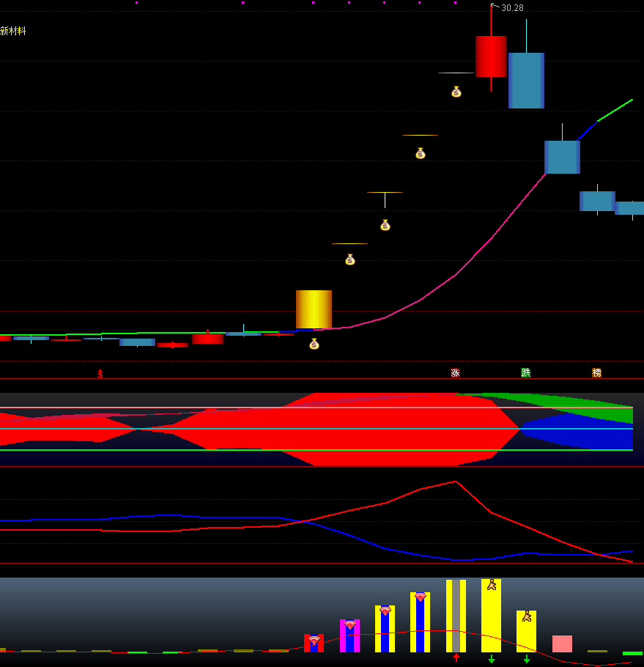Image resolution: width=644 pixels, height=667 pixels.
Task: Click the pink bar in the bottom panel
Action: pyautogui.click(x=562, y=644)
